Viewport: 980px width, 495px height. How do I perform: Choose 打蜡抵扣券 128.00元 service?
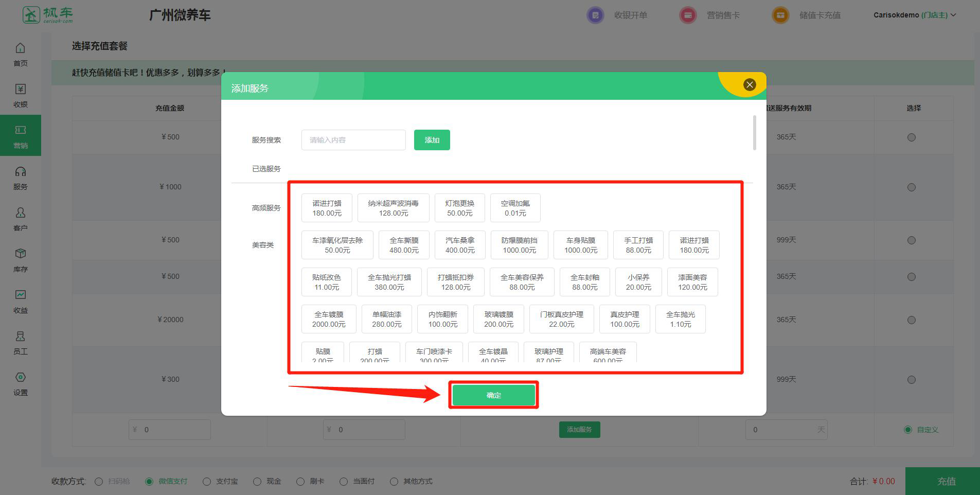coord(456,282)
